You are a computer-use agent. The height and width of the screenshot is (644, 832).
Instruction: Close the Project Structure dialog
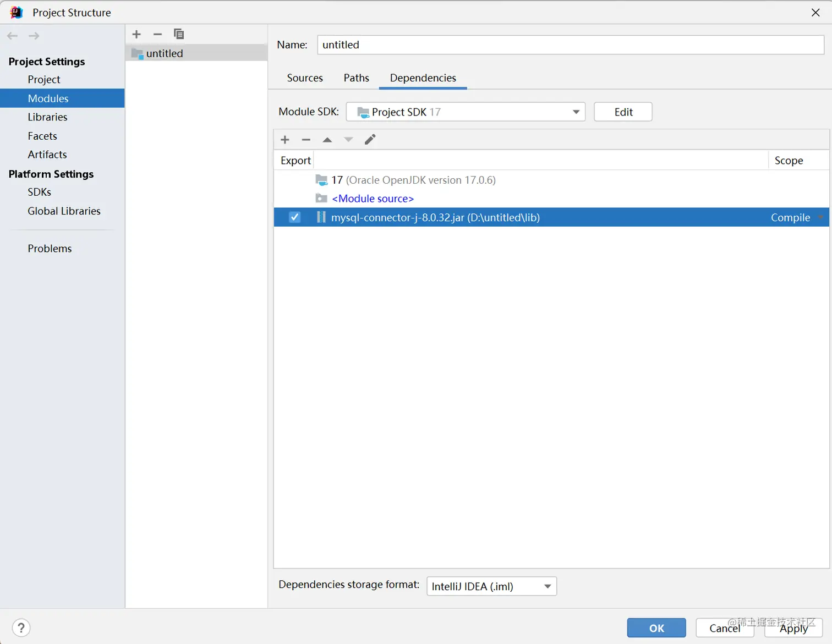coord(815,12)
